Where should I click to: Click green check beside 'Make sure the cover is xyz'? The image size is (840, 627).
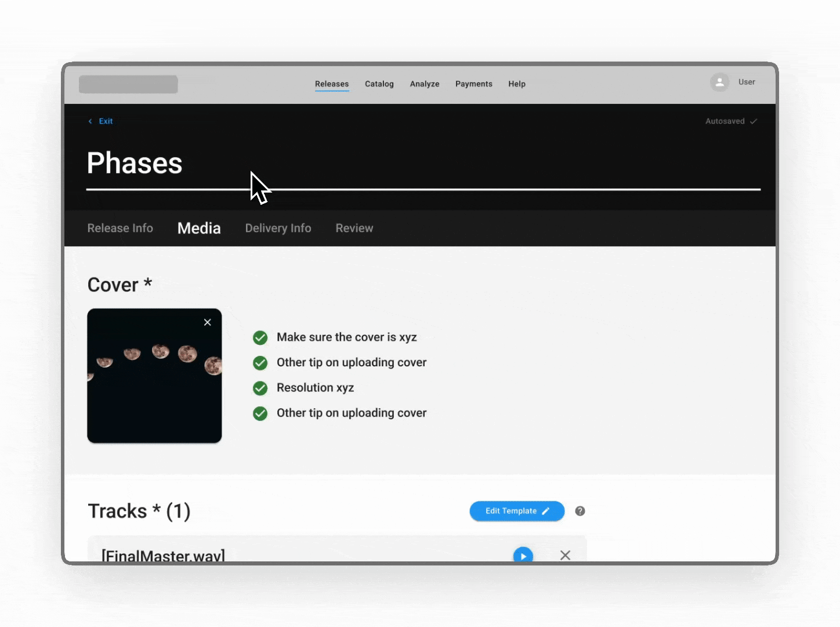pyautogui.click(x=260, y=337)
